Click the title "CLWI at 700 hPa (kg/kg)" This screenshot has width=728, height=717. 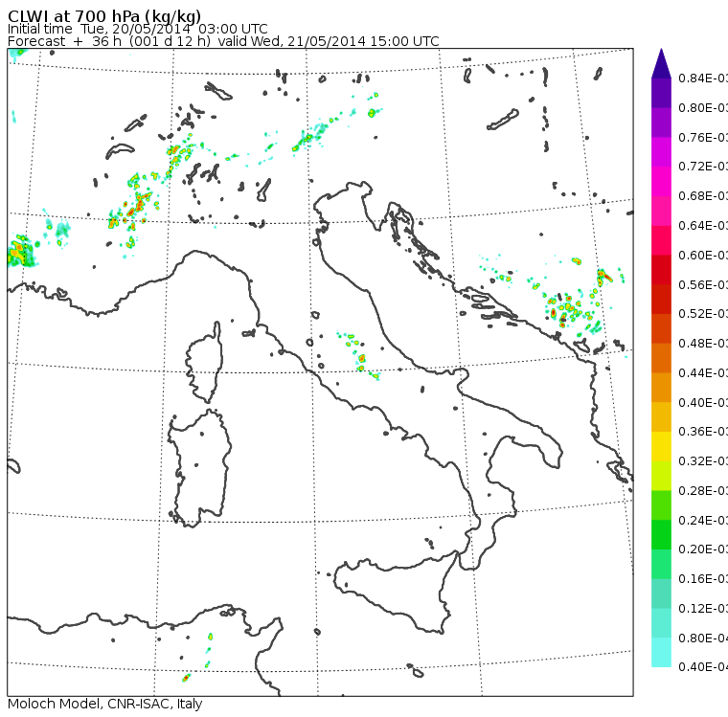pos(104,16)
